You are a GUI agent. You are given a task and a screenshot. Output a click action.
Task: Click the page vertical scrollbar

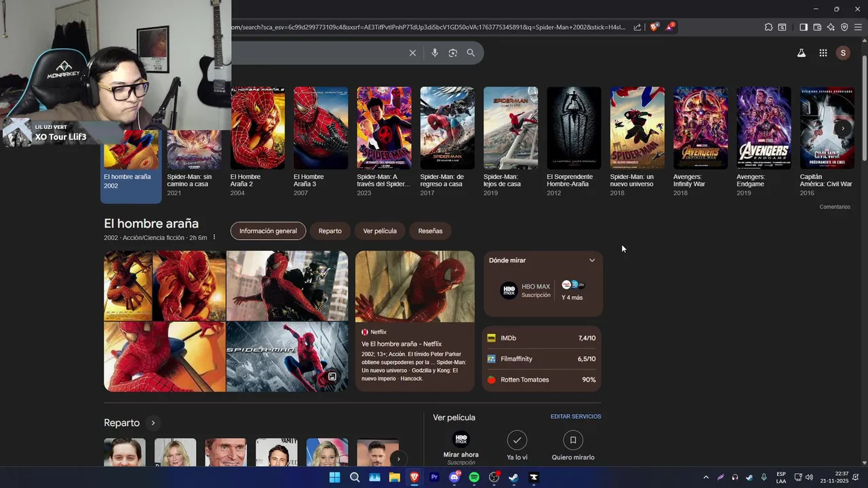[x=864, y=108]
